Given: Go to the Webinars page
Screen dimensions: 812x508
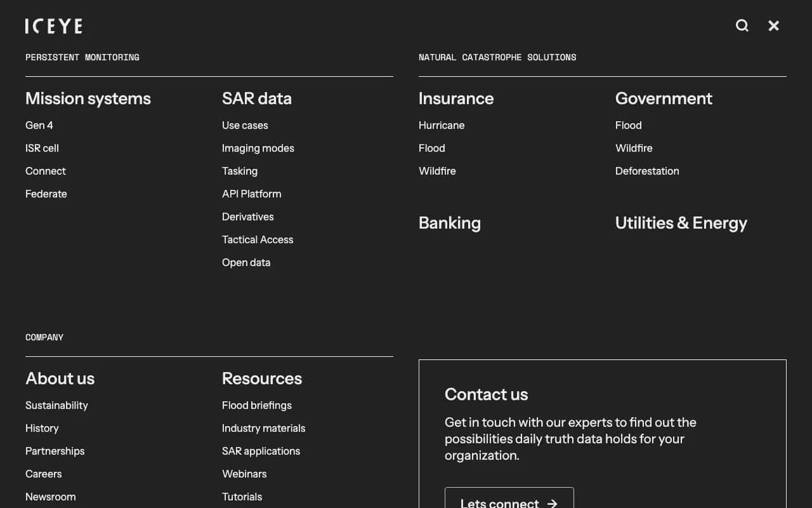Looking at the screenshot, I should [x=244, y=474].
